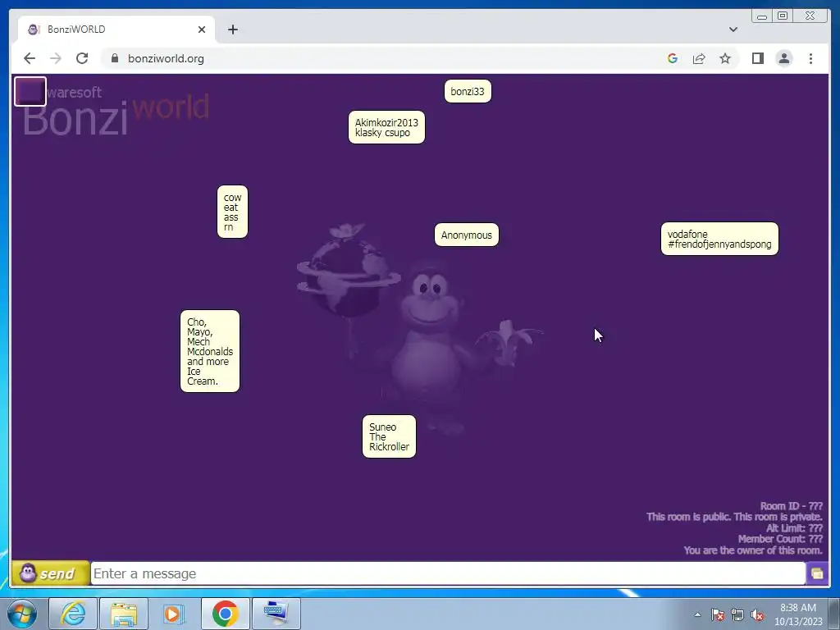Send the chat message
The image size is (840, 630).
[50, 573]
